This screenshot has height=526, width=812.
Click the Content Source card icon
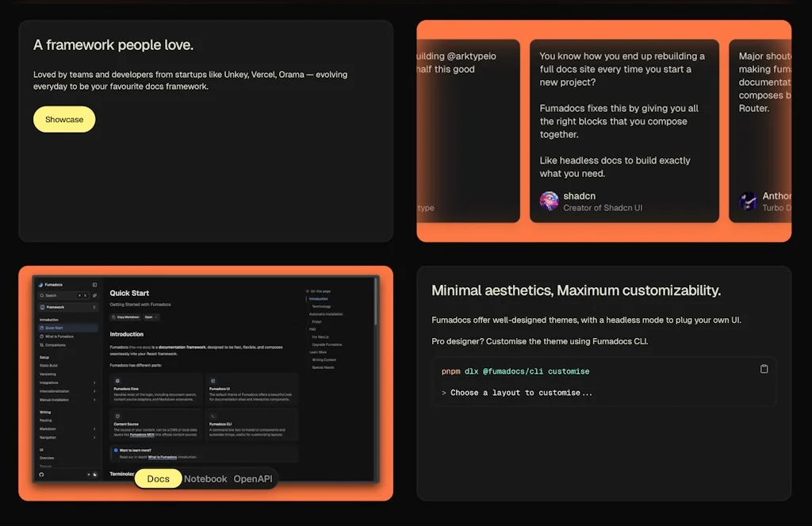(117, 416)
